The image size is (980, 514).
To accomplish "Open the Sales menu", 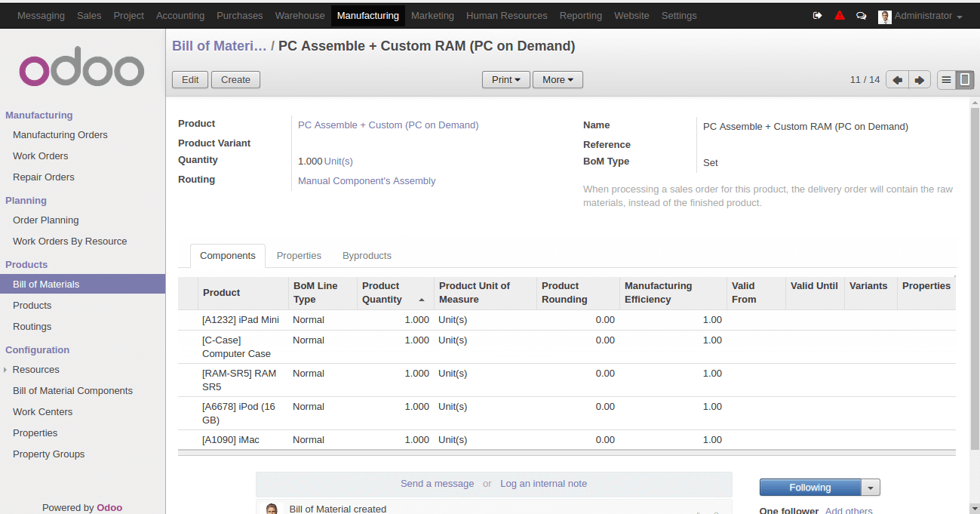I will (x=89, y=16).
